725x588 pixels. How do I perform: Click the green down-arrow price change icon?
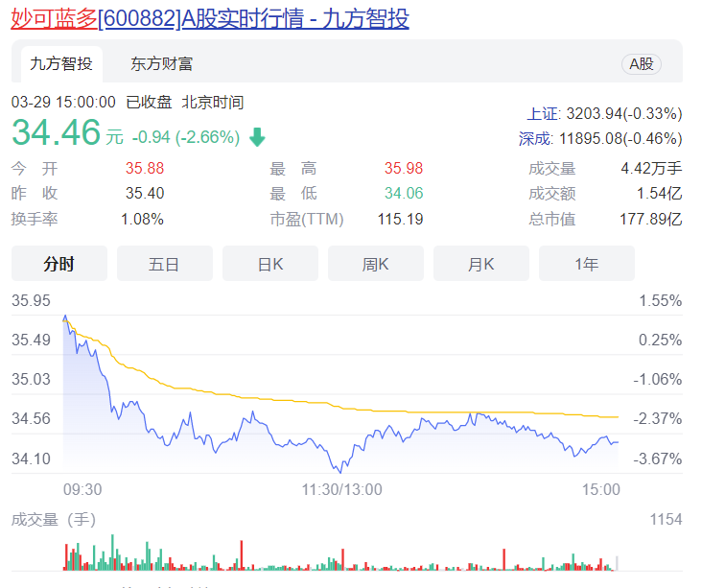257,137
